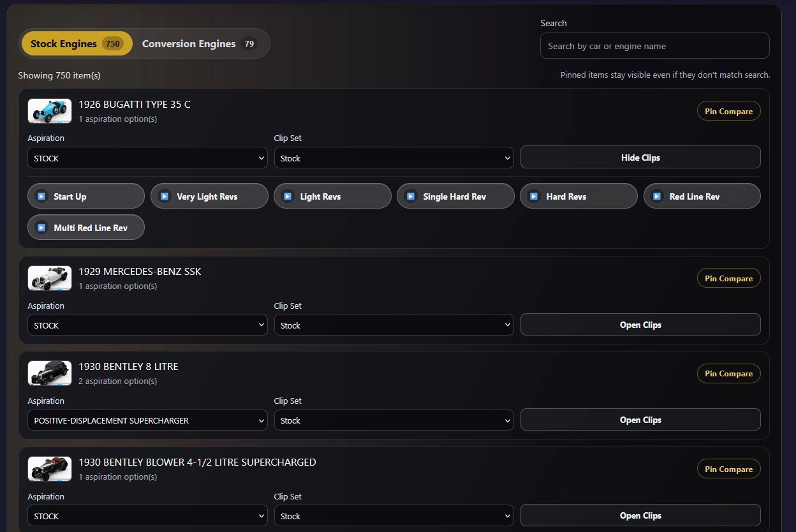The height and width of the screenshot is (532, 796).
Task: Pin the Bentley 8 Litre for comparison
Action: (728, 373)
